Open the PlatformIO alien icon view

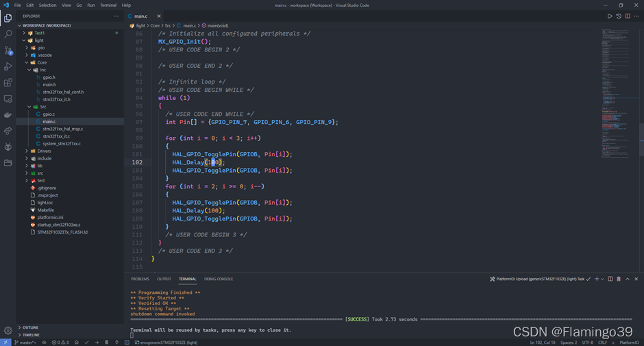(x=8, y=147)
